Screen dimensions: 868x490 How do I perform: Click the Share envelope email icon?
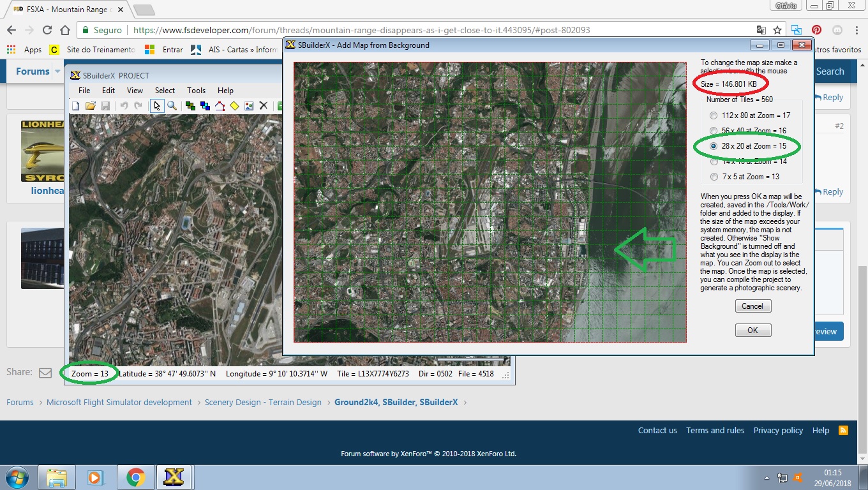click(45, 373)
